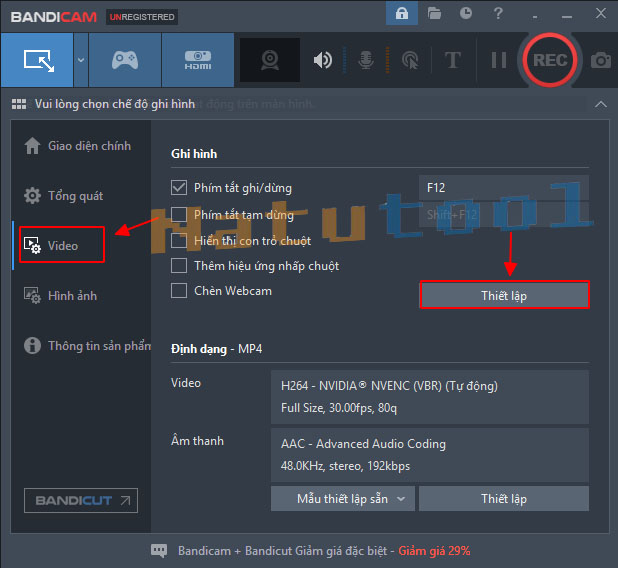This screenshot has height=568, width=618.
Task: Collapse the mode selection bar chevron
Action: click(x=600, y=104)
